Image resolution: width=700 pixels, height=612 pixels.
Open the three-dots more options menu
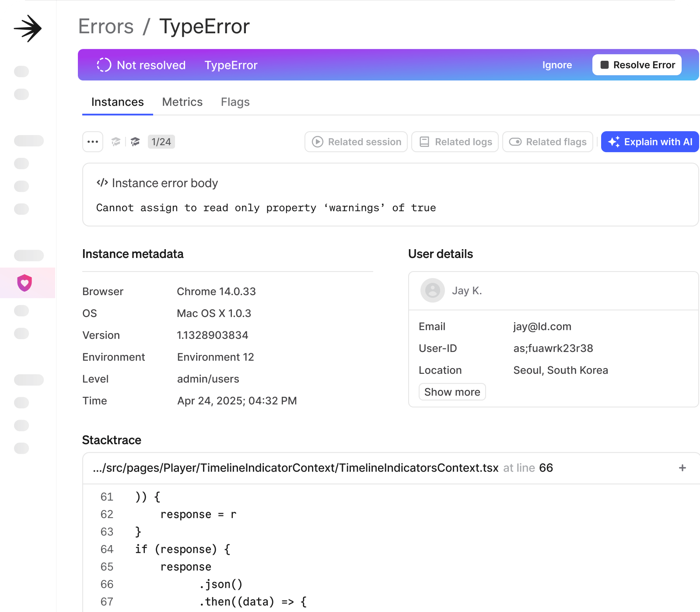click(x=93, y=142)
